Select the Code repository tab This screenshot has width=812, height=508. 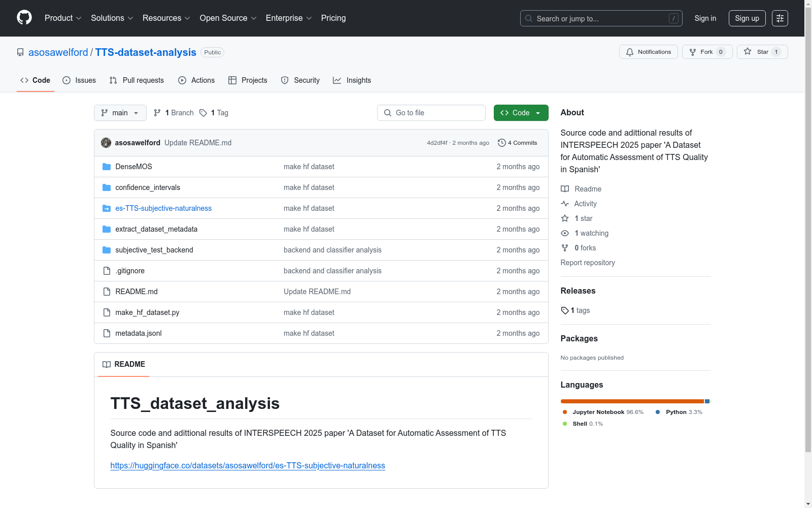pos(36,80)
